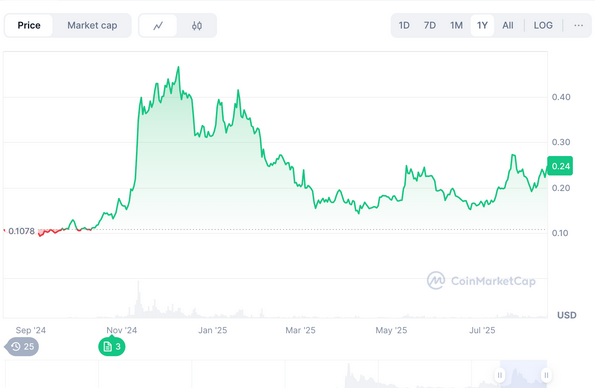
Task: Click the 0.1078 starting price label
Action: pyautogui.click(x=21, y=231)
